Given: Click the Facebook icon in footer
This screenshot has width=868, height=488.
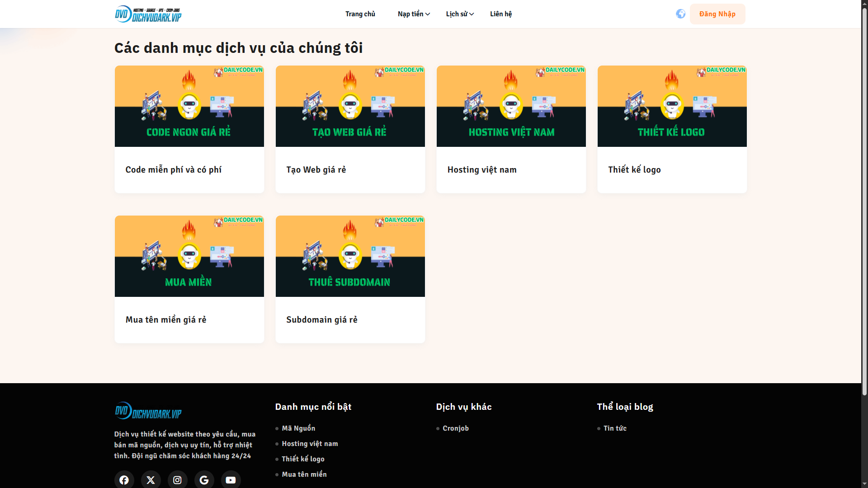Looking at the screenshot, I should click(124, 480).
